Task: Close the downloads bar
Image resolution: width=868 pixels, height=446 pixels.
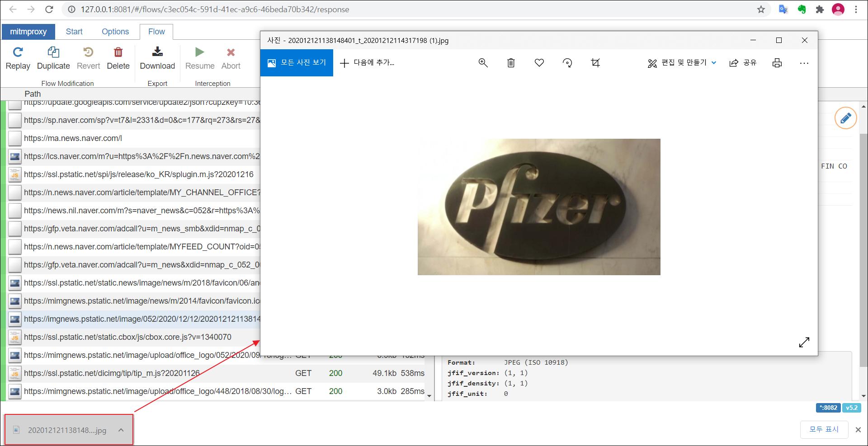Action: pos(858,430)
